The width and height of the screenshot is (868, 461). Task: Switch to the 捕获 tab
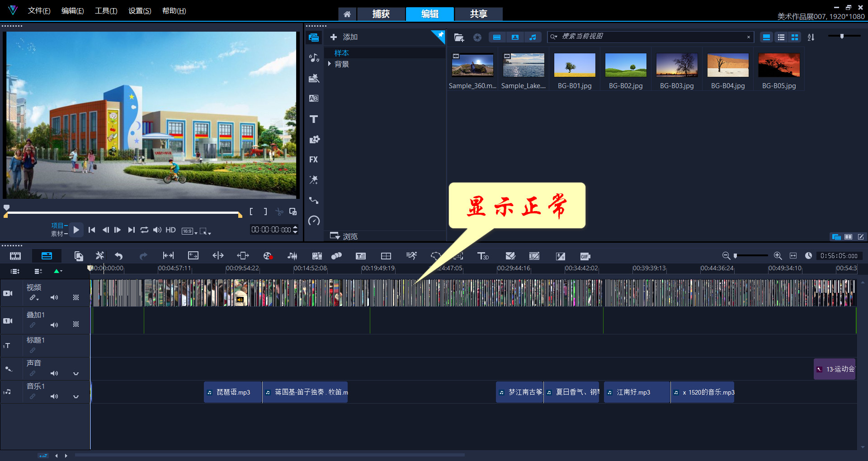click(381, 14)
